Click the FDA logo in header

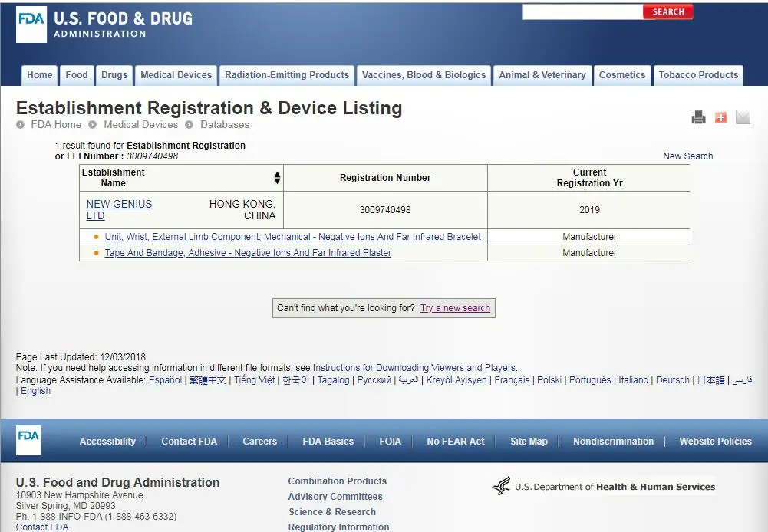(x=31, y=24)
